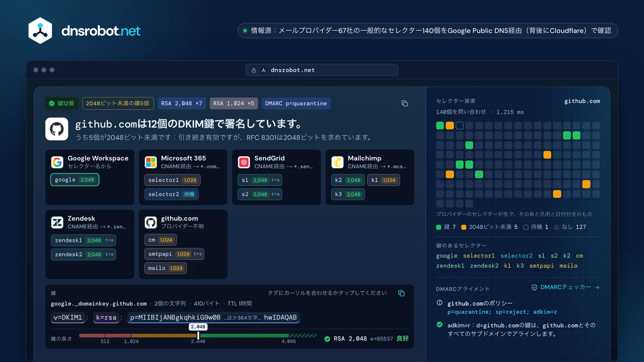Click the first green cell in selector grid
The image size is (644, 362).
[440, 125]
